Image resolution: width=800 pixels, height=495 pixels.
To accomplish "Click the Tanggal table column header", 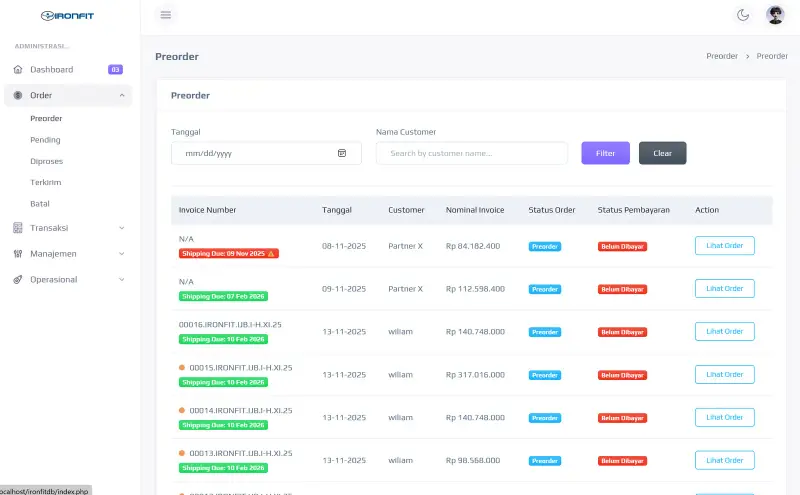I will (337, 210).
